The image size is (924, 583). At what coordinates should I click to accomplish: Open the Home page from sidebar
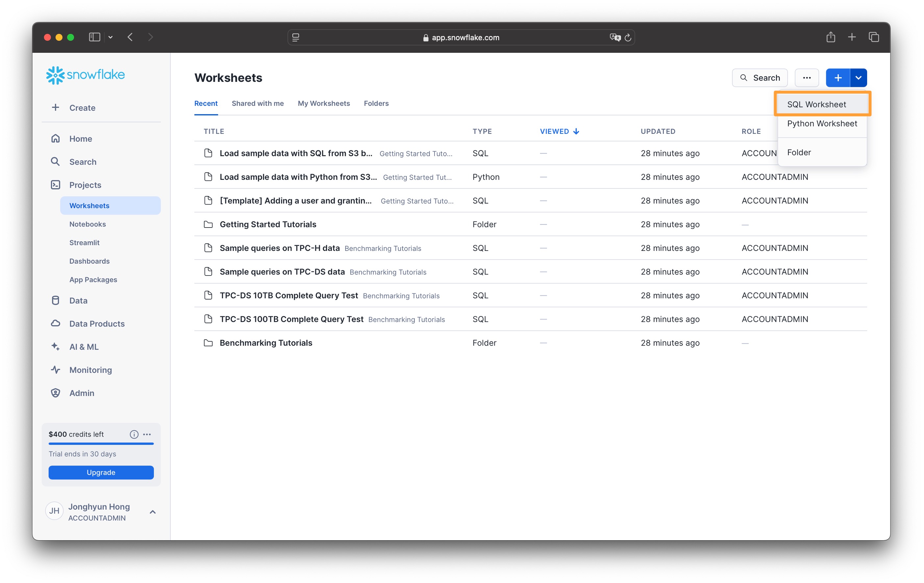pyautogui.click(x=80, y=138)
